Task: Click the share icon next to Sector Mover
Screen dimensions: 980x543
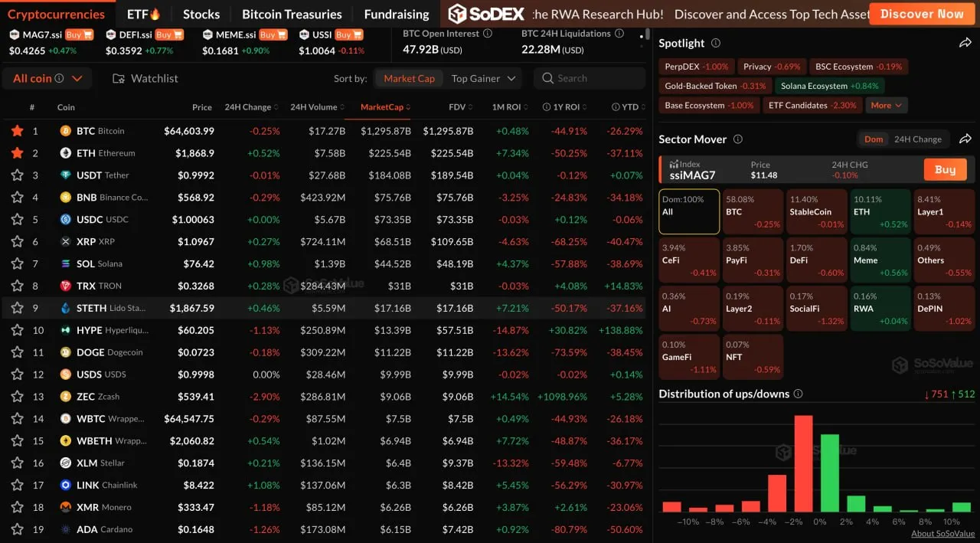Action: coord(965,139)
